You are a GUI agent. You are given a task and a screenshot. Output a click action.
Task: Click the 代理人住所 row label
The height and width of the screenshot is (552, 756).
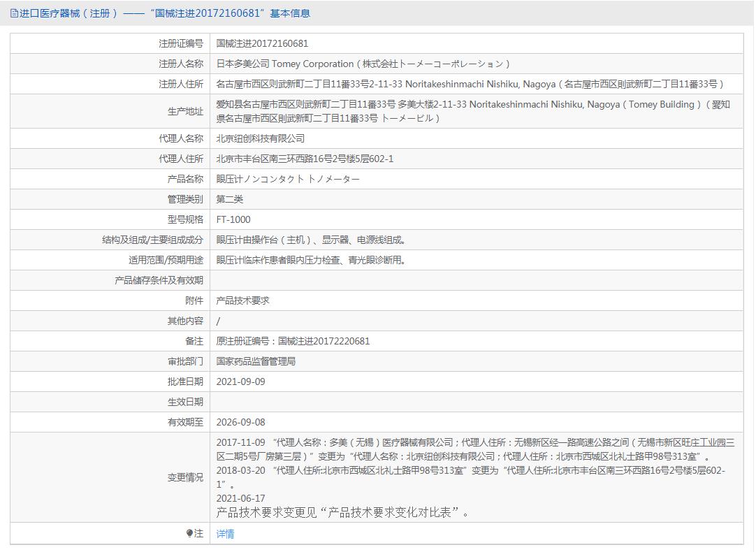tap(181, 159)
